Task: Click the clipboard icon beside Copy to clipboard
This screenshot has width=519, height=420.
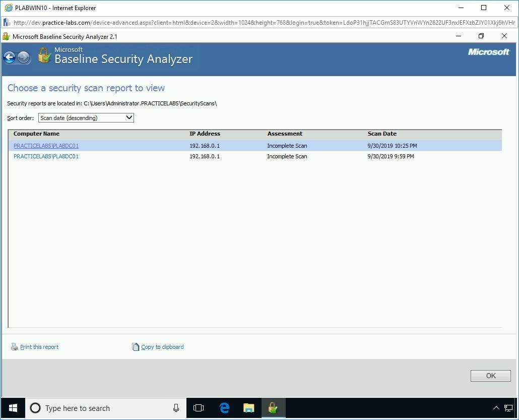Action: (135, 346)
